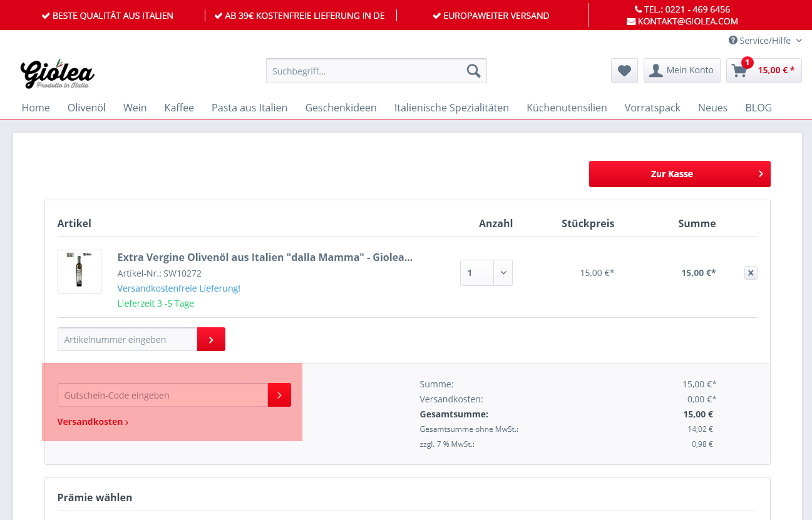Expand the Service/Hilfe dropdown
The width and height of the screenshot is (812, 520).
[765, 41]
